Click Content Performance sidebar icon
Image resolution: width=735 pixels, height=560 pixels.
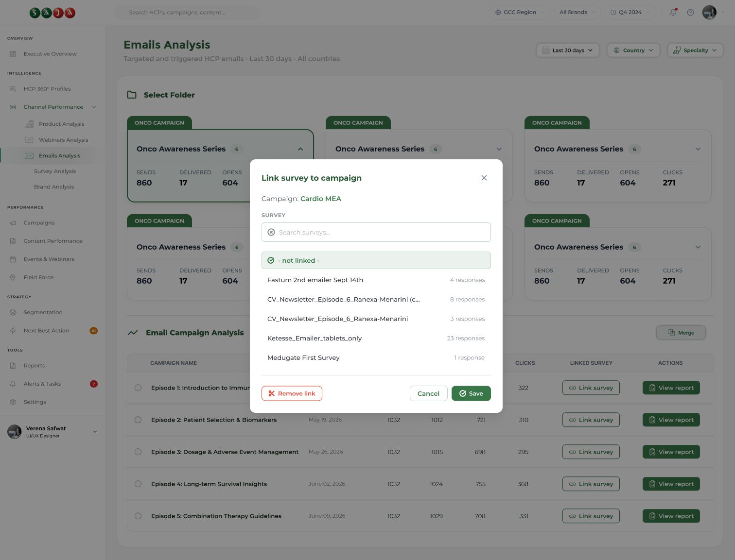(13, 241)
